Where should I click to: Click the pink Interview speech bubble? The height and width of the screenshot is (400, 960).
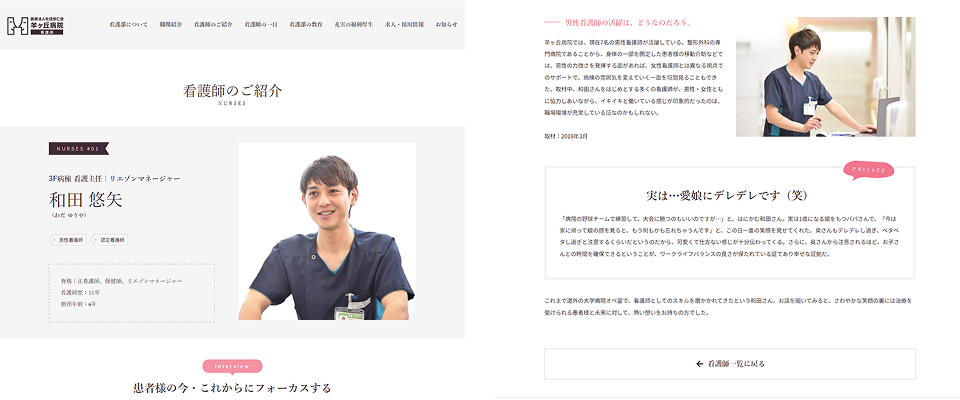point(232,366)
